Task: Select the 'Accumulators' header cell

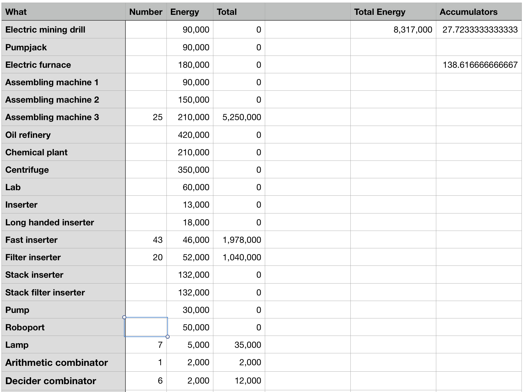Action: click(x=479, y=12)
